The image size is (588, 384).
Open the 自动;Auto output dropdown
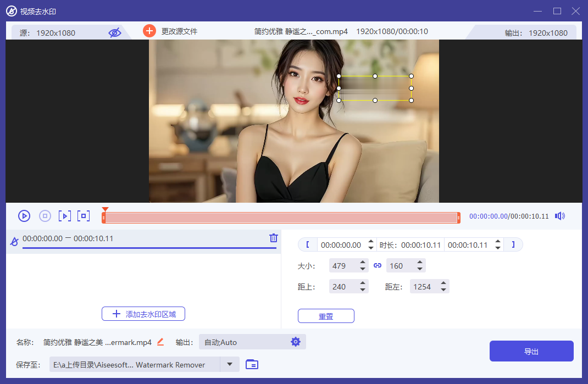click(252, 341)
